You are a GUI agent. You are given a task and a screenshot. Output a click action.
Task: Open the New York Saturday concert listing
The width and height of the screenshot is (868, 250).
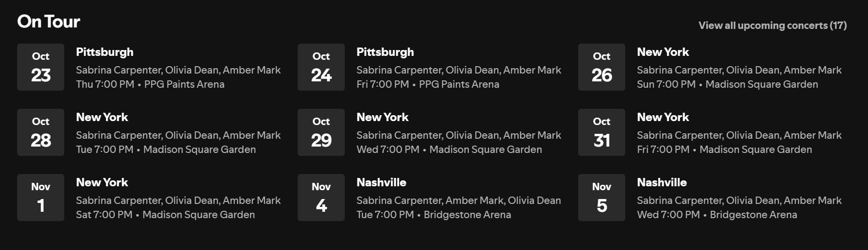point(102,182)
